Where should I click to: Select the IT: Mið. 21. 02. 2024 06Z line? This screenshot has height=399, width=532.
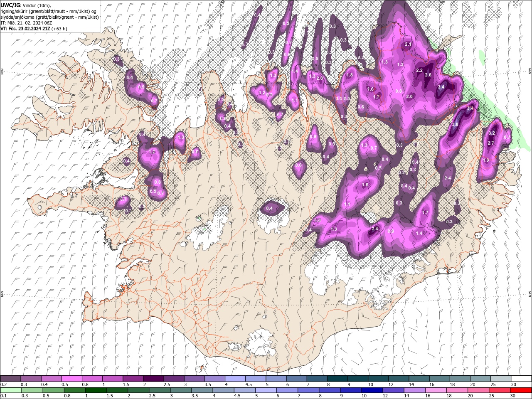26,23
